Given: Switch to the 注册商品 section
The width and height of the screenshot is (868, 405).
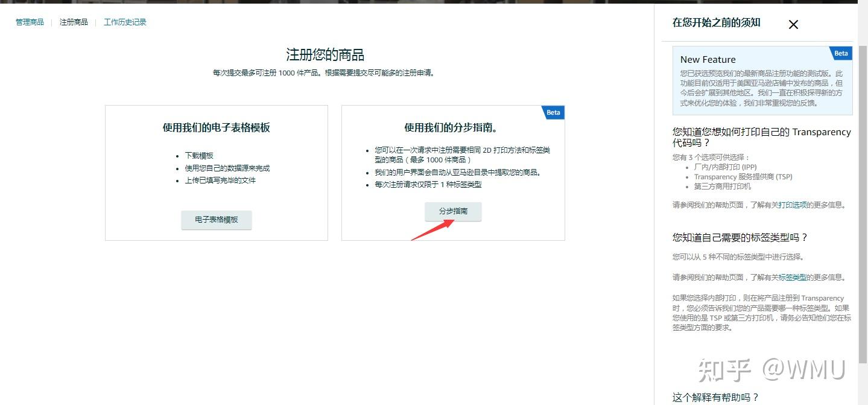Looking at the screenshot, I should pos(73,22).
